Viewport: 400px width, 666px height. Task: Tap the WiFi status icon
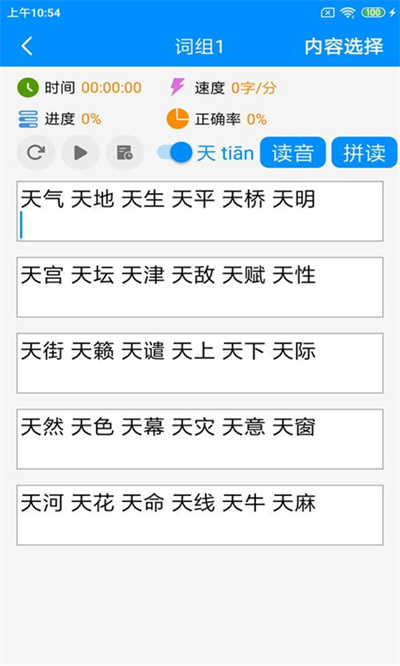click(x=347, y=13)
